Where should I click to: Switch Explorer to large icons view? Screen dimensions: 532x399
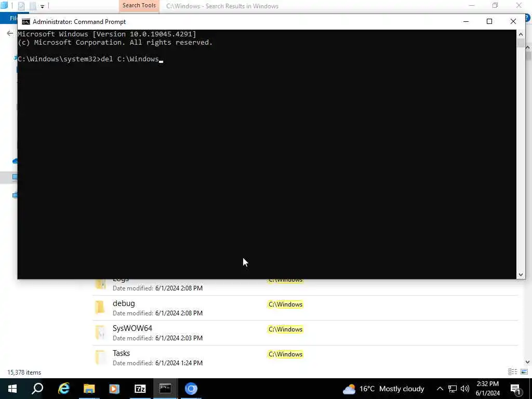point(524,372)
